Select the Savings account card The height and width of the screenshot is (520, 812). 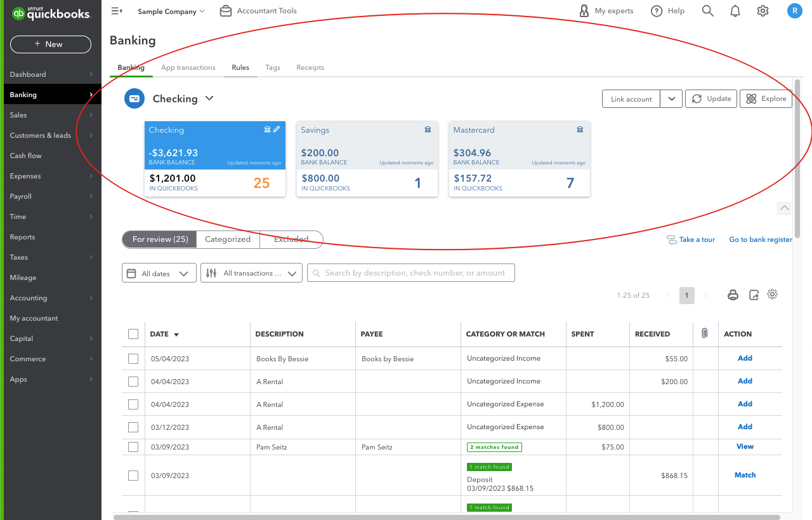[367, 159]
